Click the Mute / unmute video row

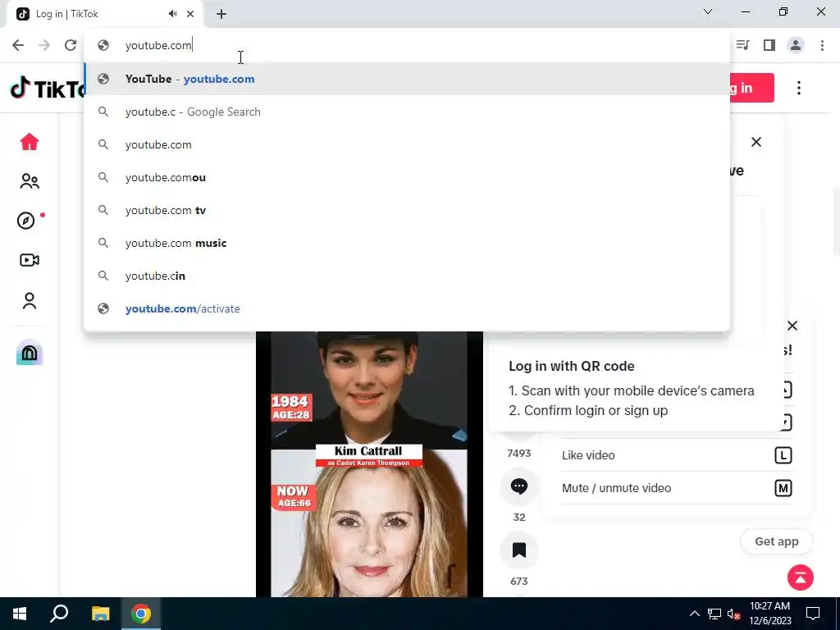click(x=677, y=488)
